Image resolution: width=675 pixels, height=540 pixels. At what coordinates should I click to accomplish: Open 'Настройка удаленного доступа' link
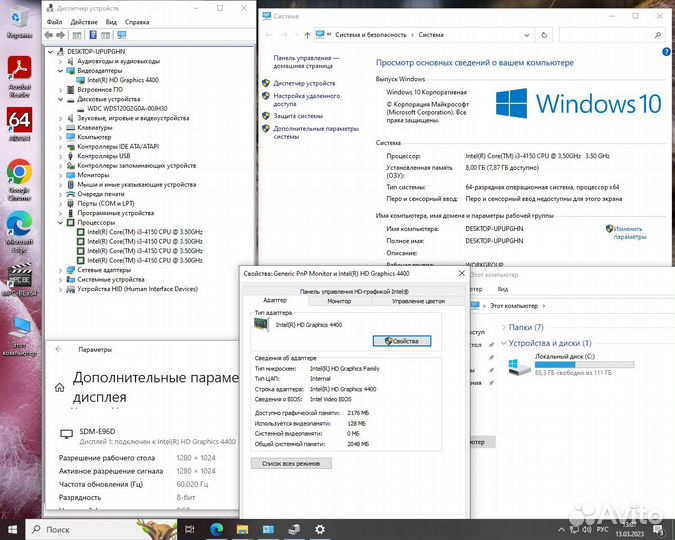click(x=307, y=100)
